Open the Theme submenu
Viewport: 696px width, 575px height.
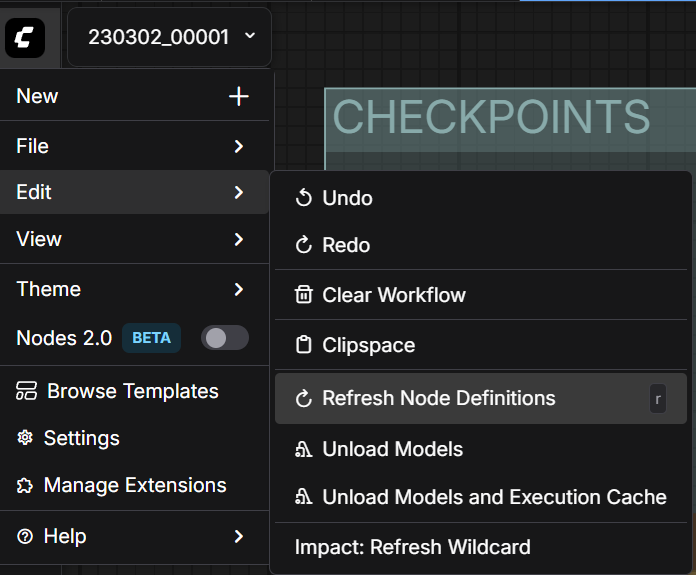(134, 289)
